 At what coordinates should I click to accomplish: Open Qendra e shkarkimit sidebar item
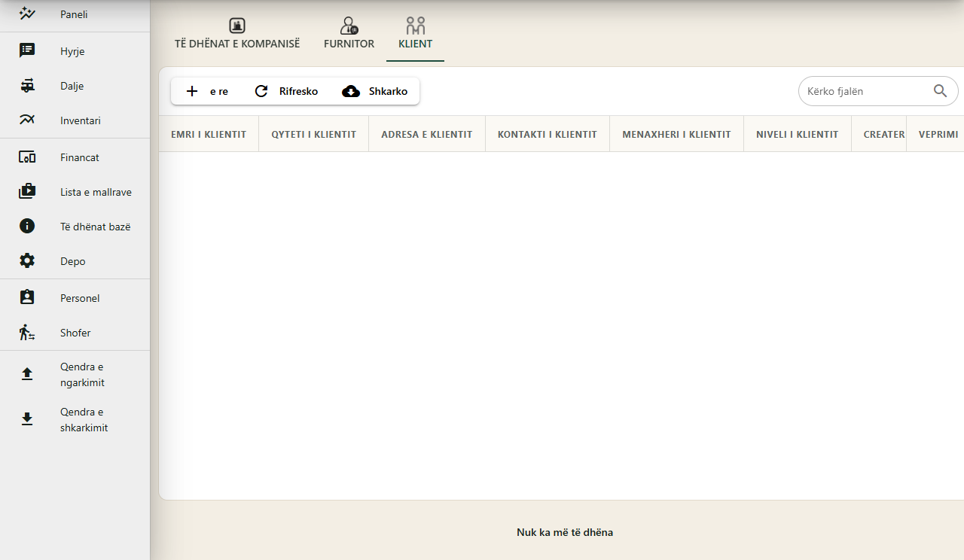[x=75, y=420]
